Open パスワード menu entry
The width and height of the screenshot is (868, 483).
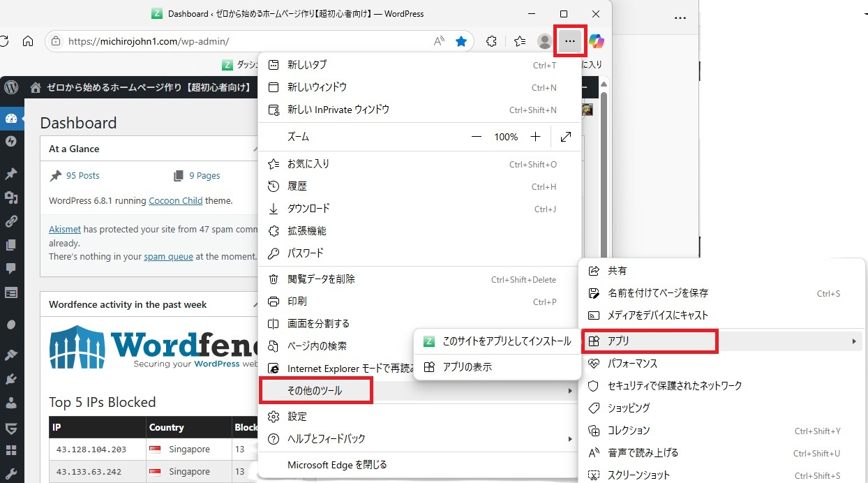click(419, 253)
